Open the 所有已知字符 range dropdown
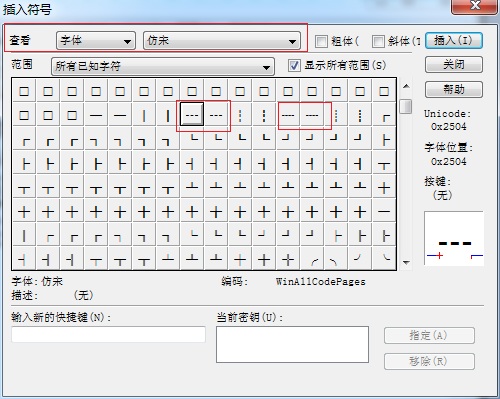The width and height of the screenshot is (500, 399). click(x=163, y=66)
